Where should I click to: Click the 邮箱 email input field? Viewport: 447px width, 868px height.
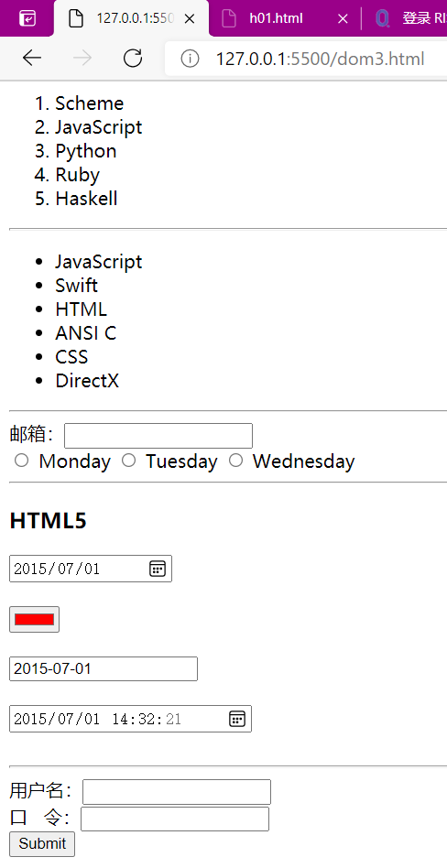tap(158, 436)
